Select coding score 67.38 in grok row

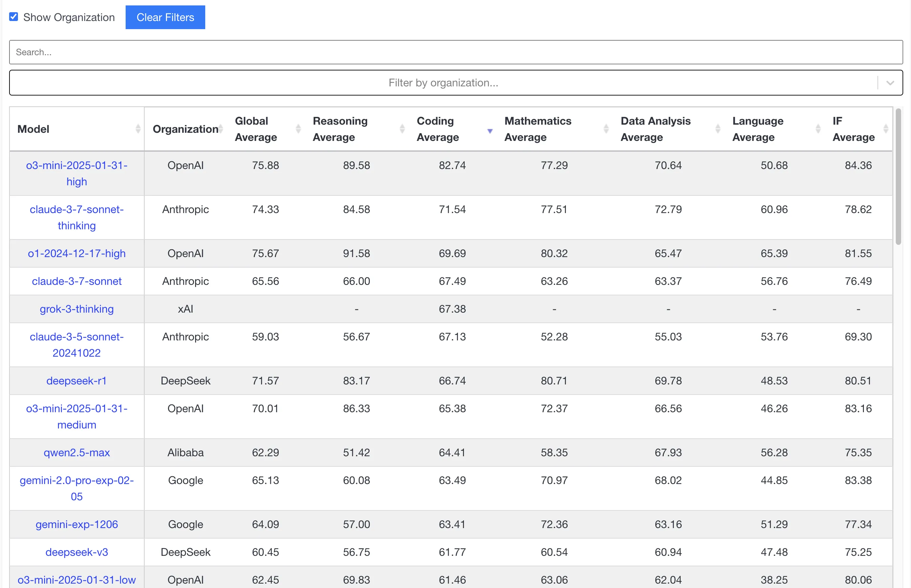click(x=452, y=309)
